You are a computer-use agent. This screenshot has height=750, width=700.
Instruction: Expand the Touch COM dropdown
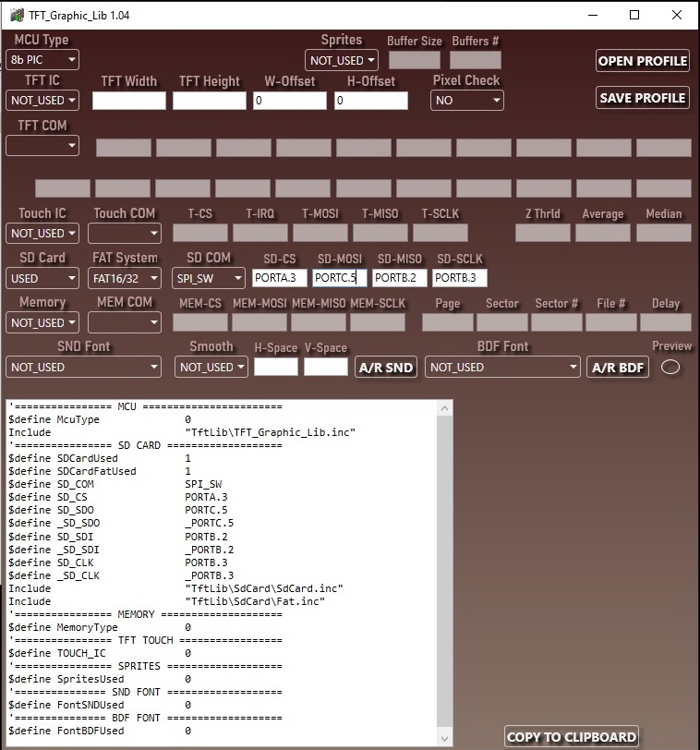click(x=125, y=234)
